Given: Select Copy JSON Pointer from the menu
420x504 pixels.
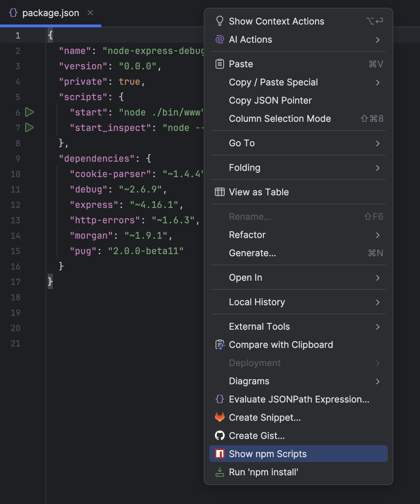Looking at the screenshot, I should click(270, 100).
